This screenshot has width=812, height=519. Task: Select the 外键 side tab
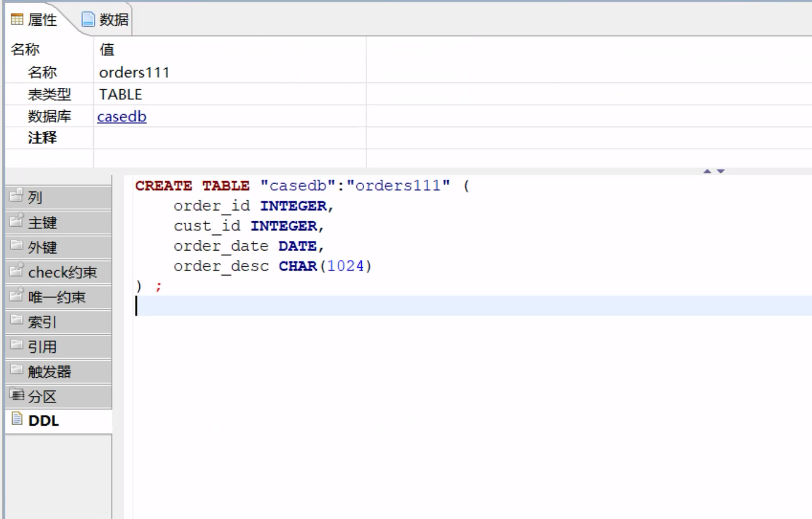(x=58, y=248)
